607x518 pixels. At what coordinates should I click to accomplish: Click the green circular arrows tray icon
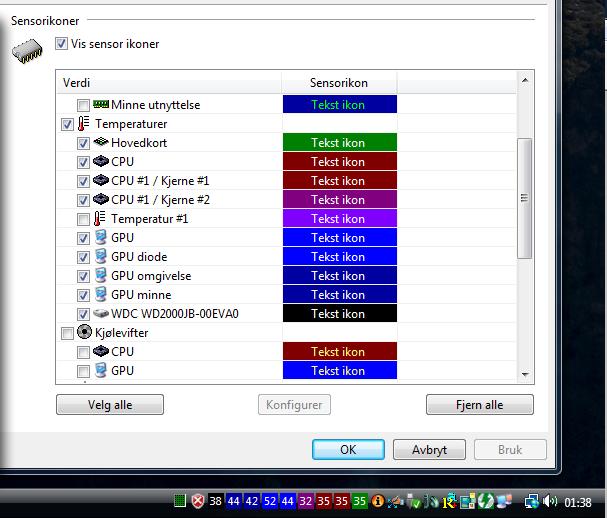(485, 501)
